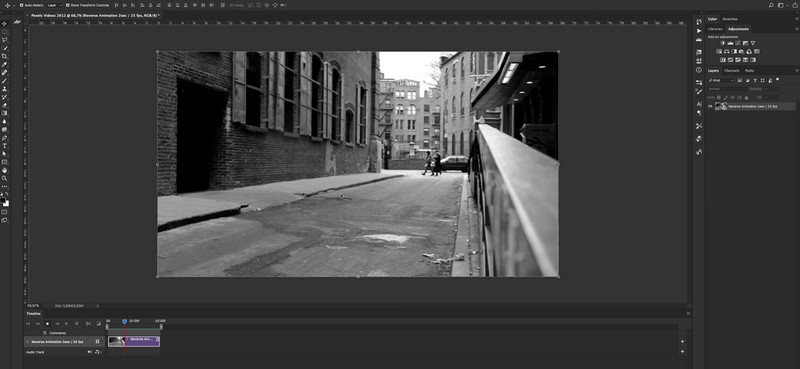Open timeline playback settings gear
The image size is (800, 369).
pos(77,324)
